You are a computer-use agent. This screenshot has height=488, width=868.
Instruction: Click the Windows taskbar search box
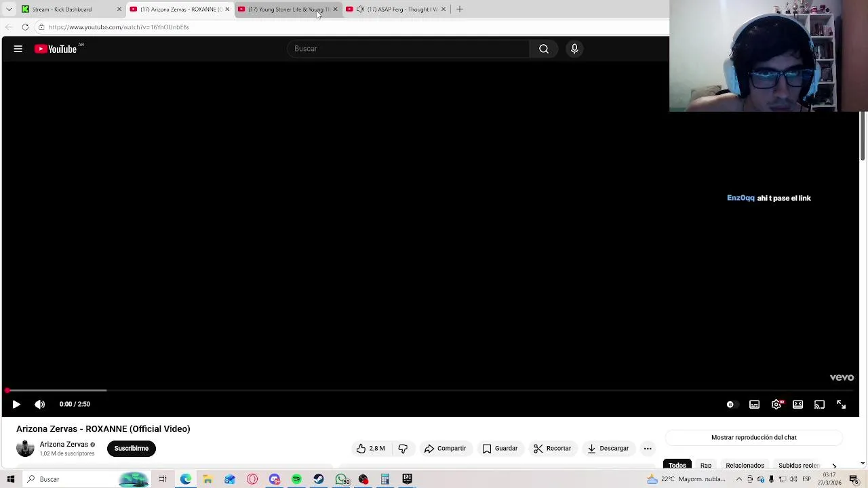click(x=87, y=479)
